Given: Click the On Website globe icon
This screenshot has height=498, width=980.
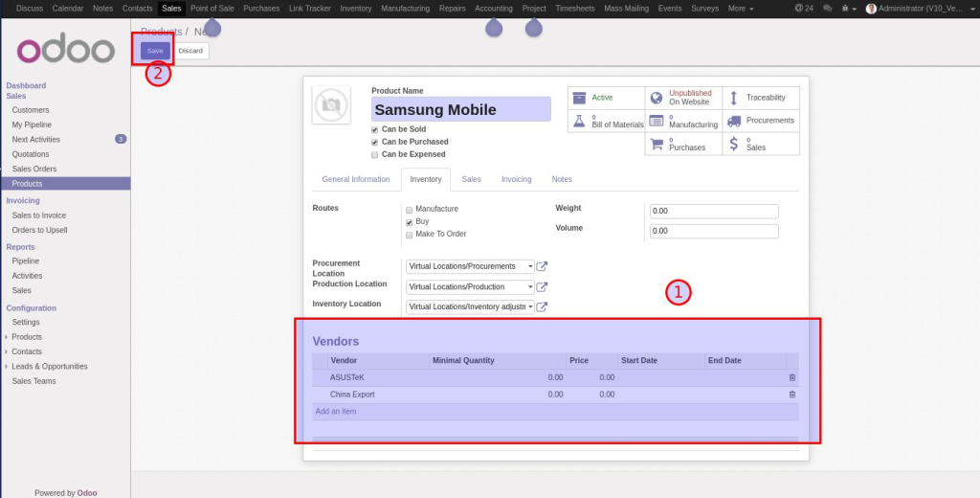Looking at the screenshot, I should pos(656,98).
